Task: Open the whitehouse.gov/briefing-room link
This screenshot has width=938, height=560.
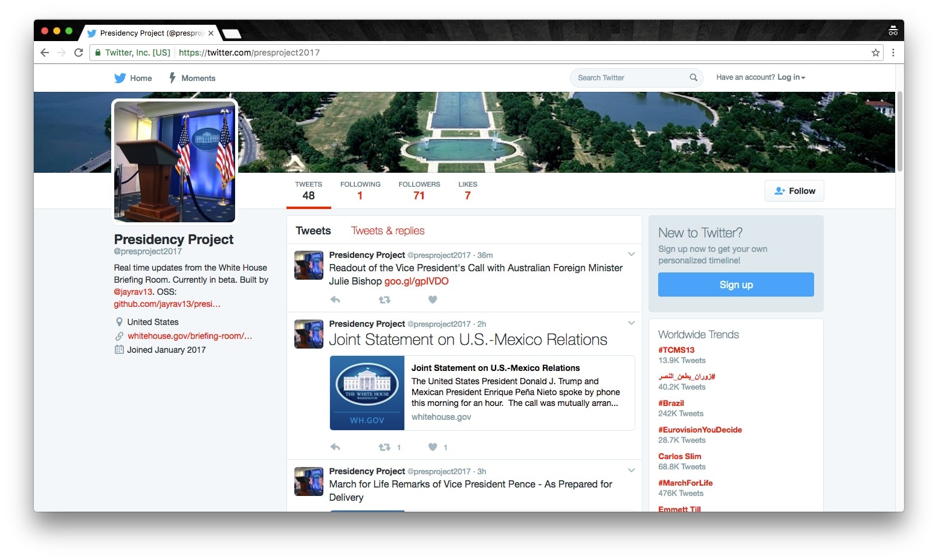Action: coord(190,336)
